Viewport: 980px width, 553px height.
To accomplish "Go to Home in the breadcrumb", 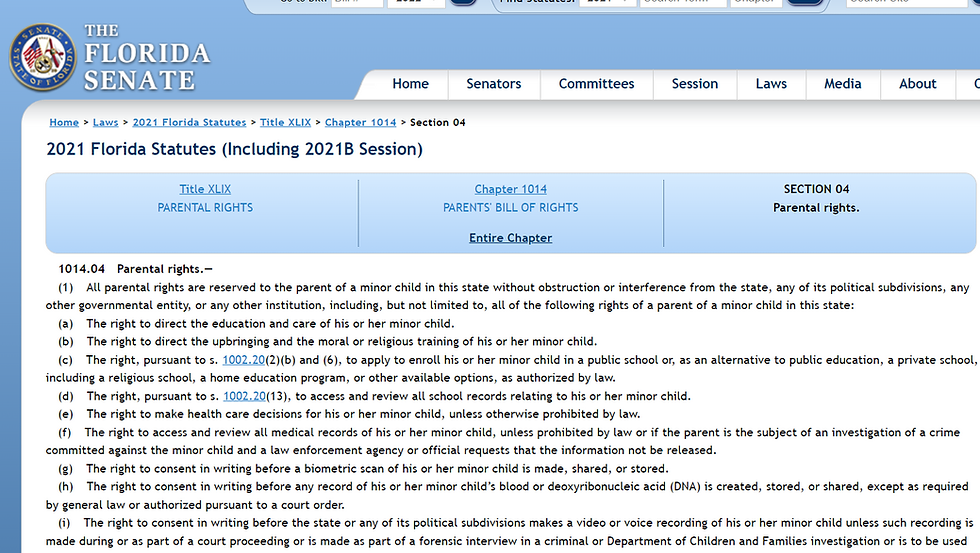I will point(64,122).
